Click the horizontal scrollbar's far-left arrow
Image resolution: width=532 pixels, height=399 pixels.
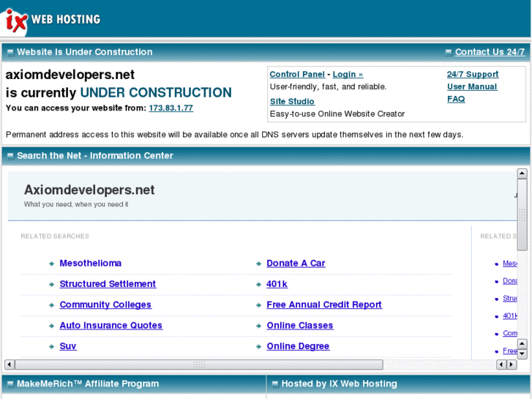click(10, 365)
